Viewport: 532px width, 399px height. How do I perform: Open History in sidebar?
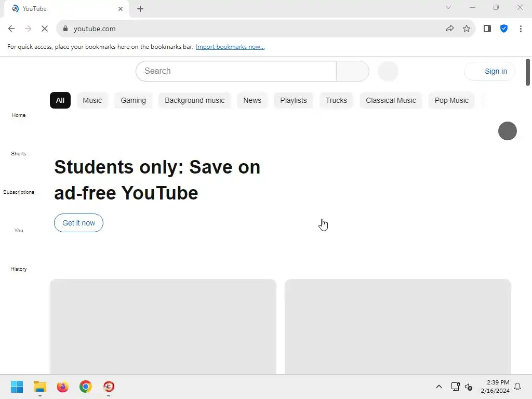click(19, 269)
